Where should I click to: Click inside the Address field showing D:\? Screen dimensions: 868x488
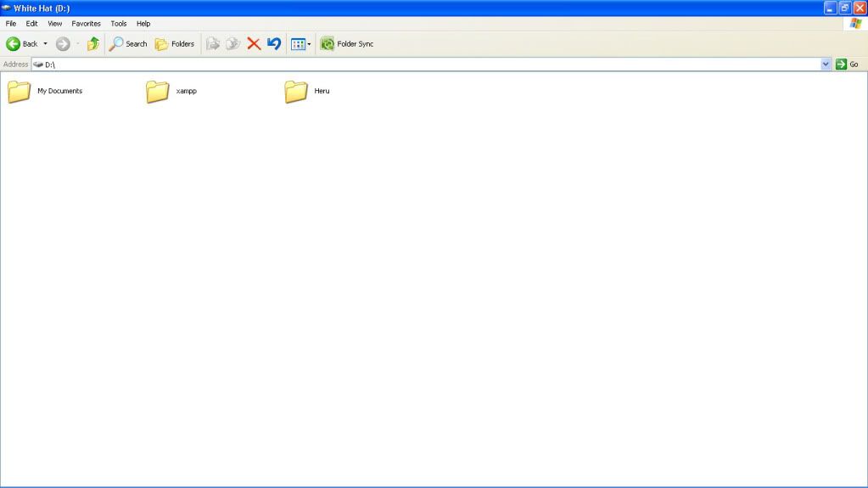coord(424,65)
